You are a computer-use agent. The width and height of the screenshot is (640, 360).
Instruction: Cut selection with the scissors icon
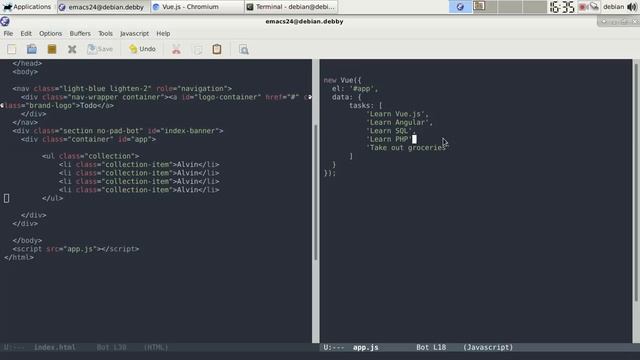176,49
